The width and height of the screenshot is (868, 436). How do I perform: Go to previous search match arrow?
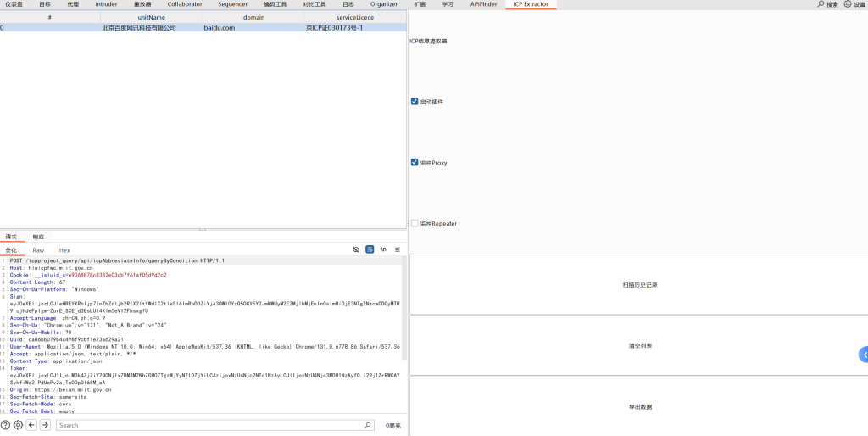click(31, 425)
